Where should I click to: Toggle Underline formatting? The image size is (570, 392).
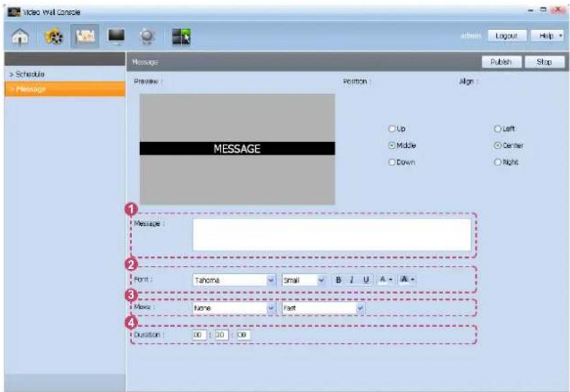pyautogui.click(x=366, y=279)
